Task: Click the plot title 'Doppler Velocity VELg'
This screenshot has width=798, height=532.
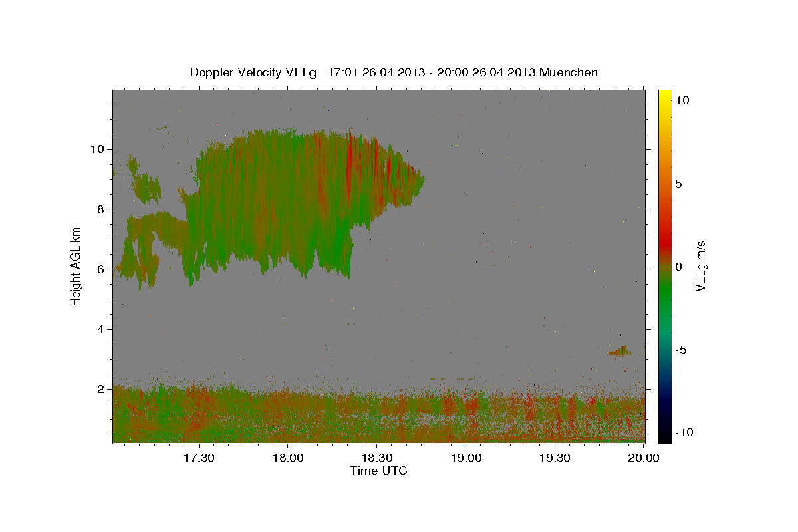Action: point(254,72)
